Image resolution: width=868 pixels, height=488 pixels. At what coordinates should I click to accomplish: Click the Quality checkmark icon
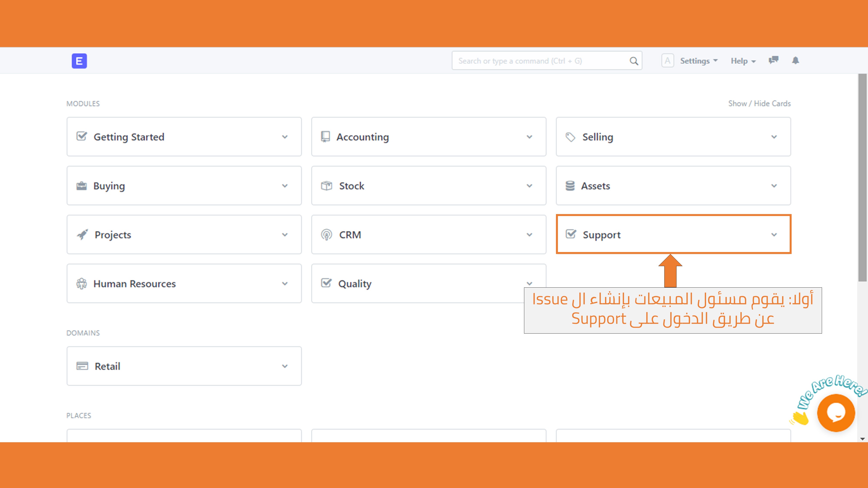(326, 283)
